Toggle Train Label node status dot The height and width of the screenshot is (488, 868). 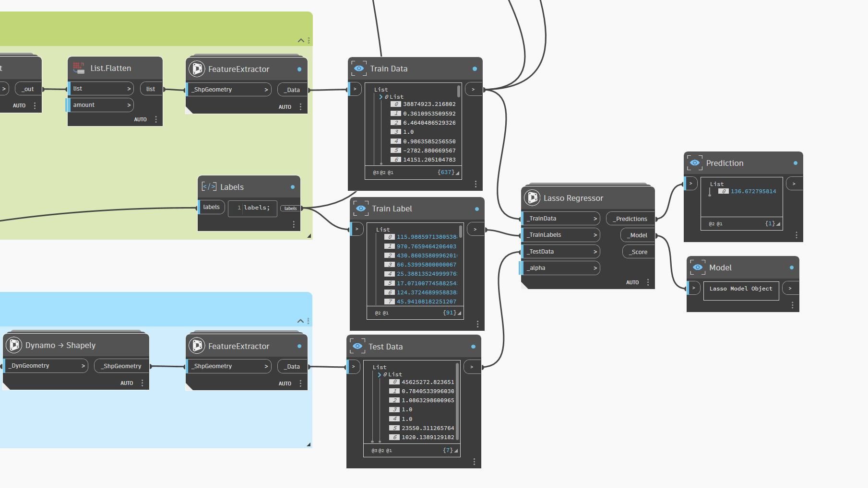click(x=476, y=209)
